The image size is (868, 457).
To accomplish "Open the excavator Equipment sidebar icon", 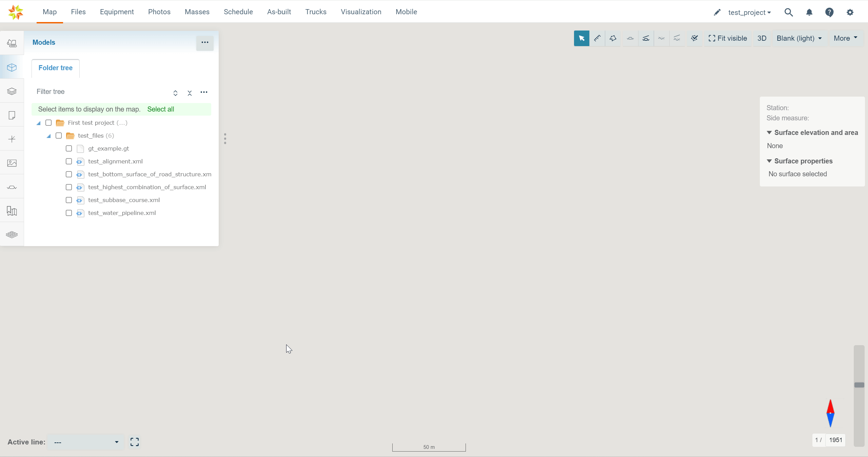I will (12, 43).
